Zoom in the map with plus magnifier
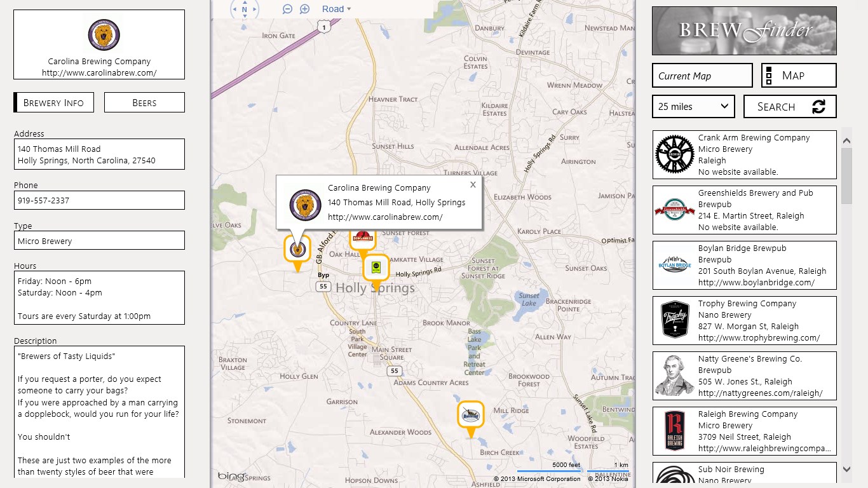 point(305,9)
